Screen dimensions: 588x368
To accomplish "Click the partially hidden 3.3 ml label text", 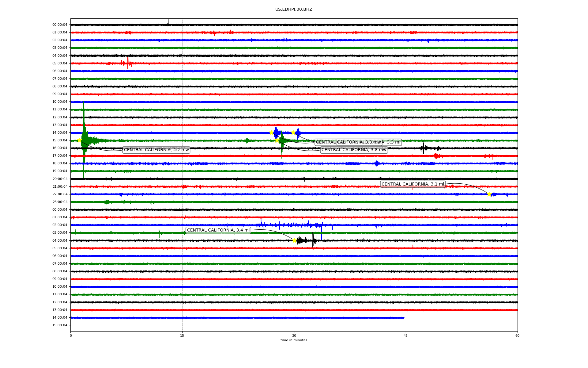I will point(393,142).
